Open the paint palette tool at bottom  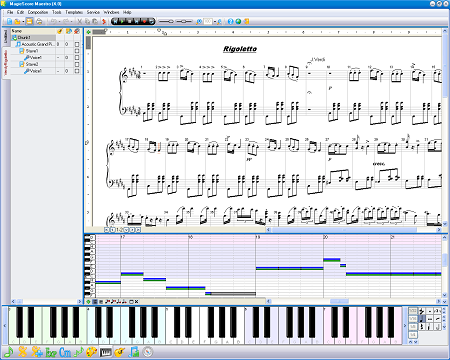tap(91, 352)
